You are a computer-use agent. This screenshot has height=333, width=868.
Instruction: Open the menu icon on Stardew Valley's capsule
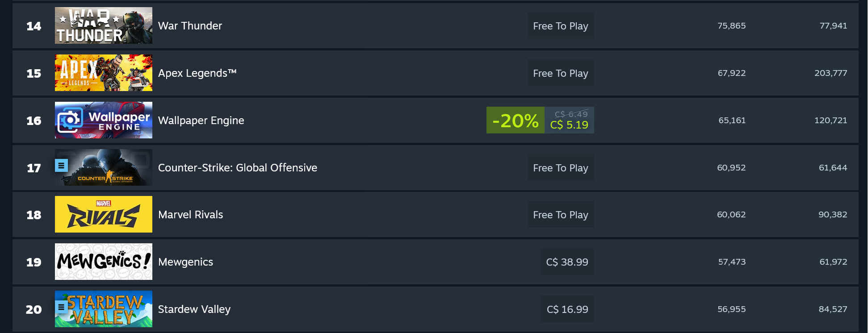point(61,307)
